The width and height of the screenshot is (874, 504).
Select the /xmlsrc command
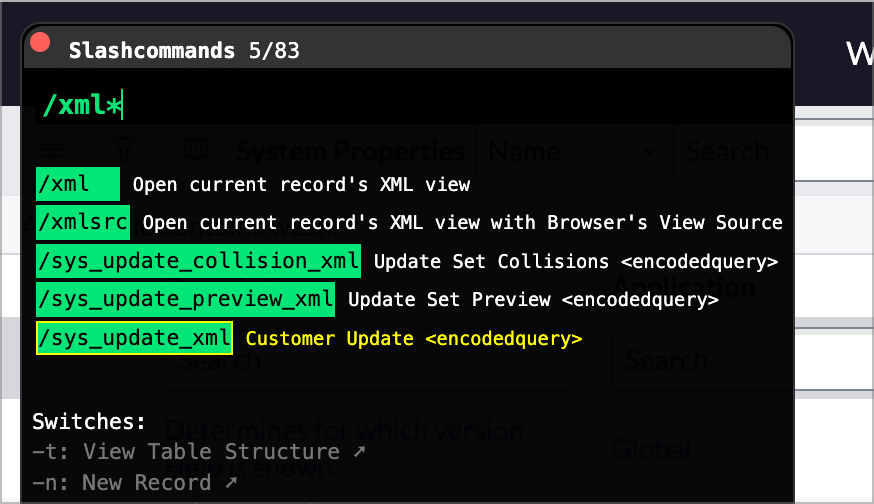pyautogui.click(x=83, y=222)
